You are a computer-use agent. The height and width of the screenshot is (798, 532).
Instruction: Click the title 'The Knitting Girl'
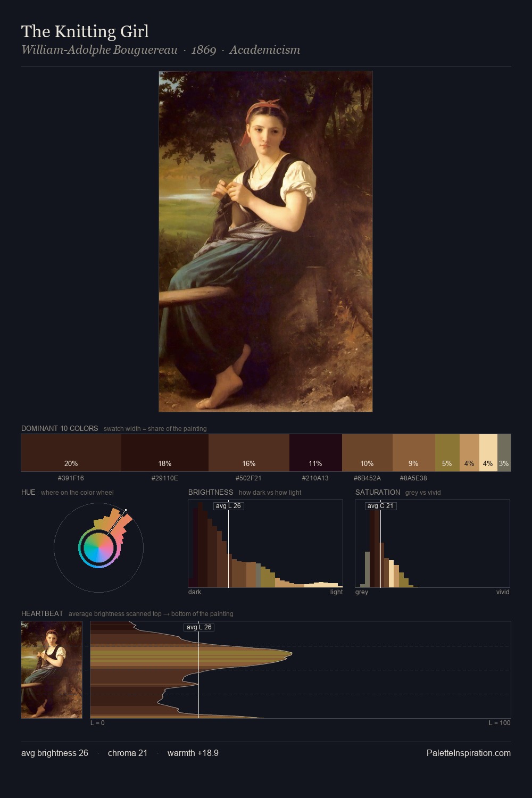click(85, 31)
